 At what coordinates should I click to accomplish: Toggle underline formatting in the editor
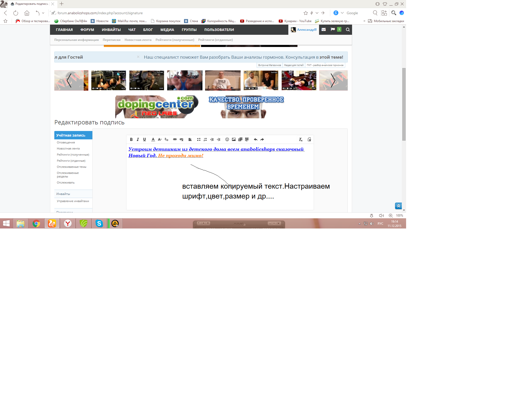[x=144, y=139]
